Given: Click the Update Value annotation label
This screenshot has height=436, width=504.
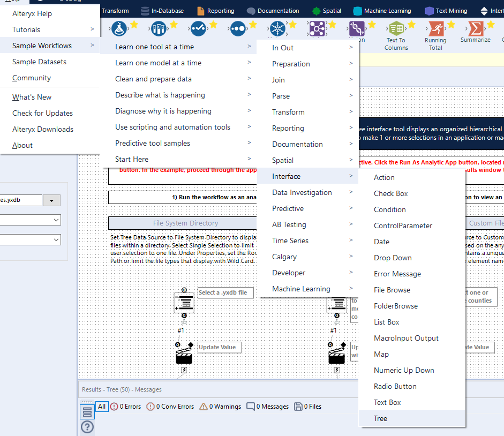Looking at the screenshot, I should (x=219, y=347).
